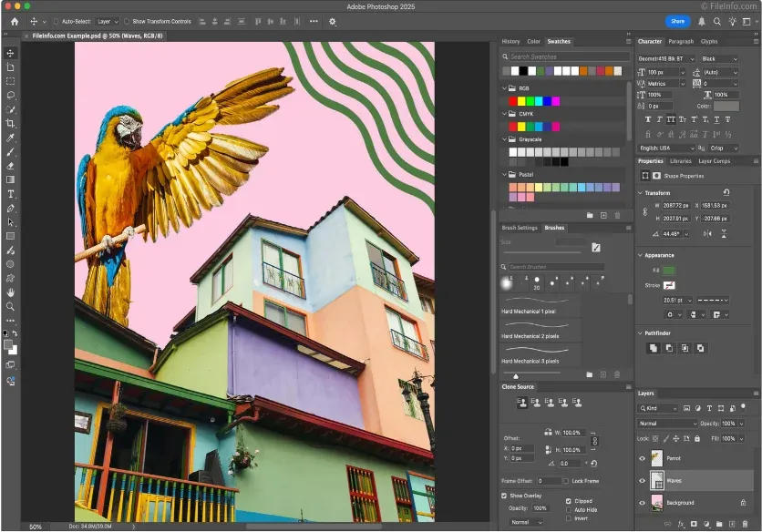Switch to the Paragraph tab
The image size is (762, 532).
tap(681, 41)
